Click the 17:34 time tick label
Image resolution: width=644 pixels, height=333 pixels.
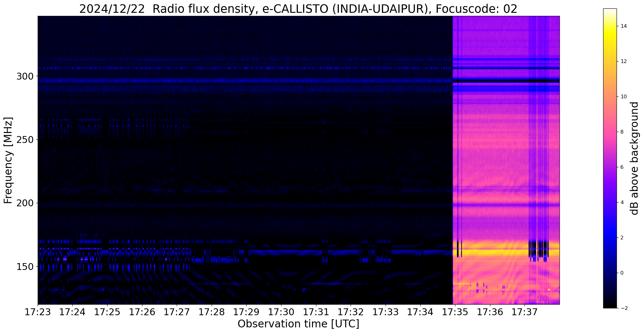[421, 312]
